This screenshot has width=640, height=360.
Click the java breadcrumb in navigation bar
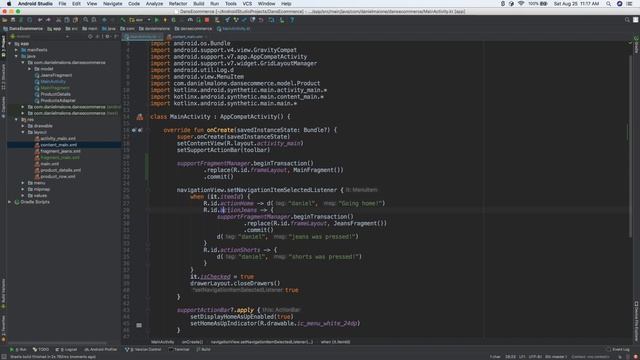109,29
